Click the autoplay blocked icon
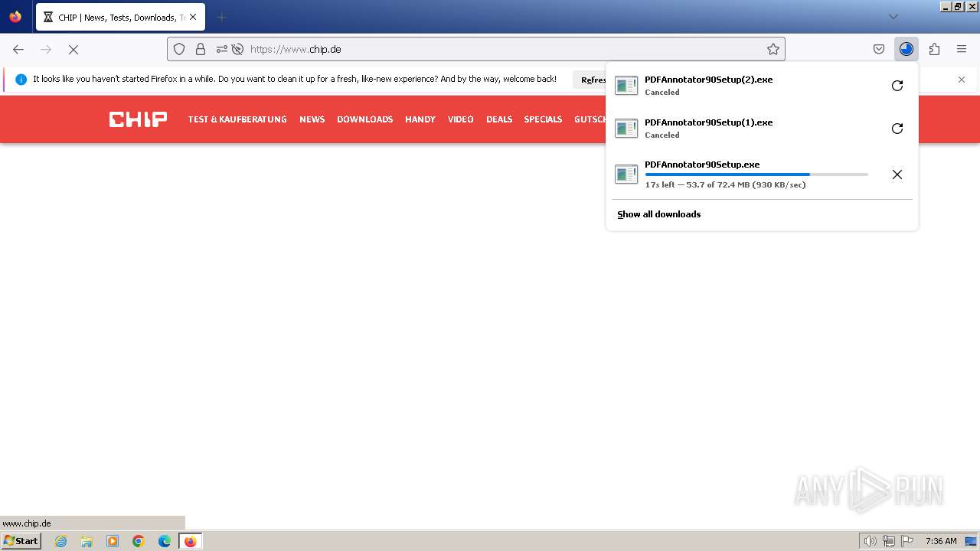980x551 pixels. [x=237, y=49]
